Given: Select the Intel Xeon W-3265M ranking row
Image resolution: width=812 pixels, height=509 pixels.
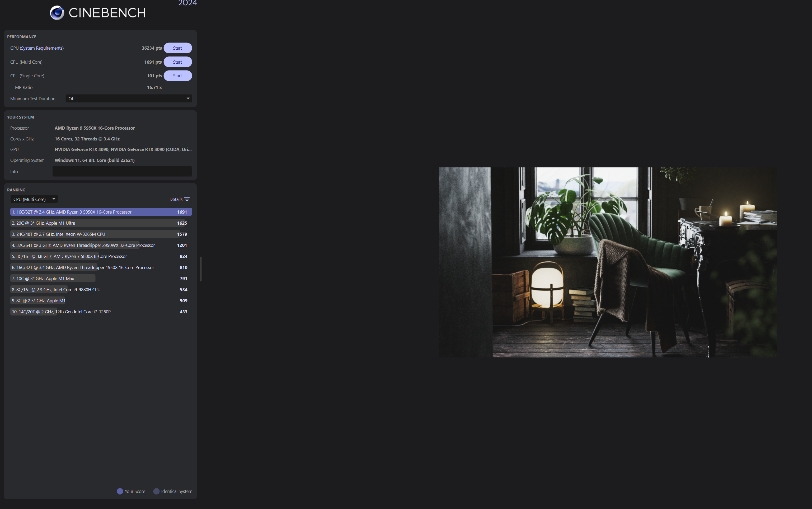Looking at the screenshot, I should (x=101, y=234).
